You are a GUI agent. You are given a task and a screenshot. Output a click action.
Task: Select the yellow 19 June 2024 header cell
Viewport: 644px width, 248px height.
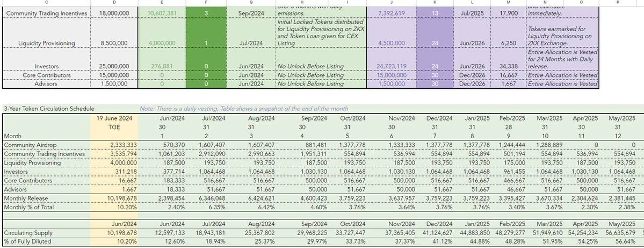(113, 117)
